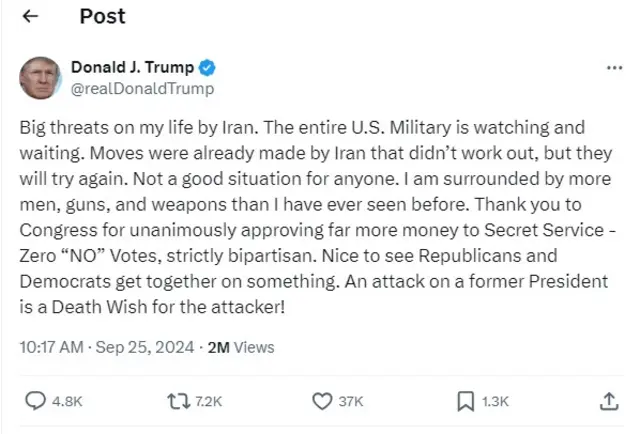Screen dimensions: 640x434
Task: Click the back arrow icon
Action: tap(31, 18)
